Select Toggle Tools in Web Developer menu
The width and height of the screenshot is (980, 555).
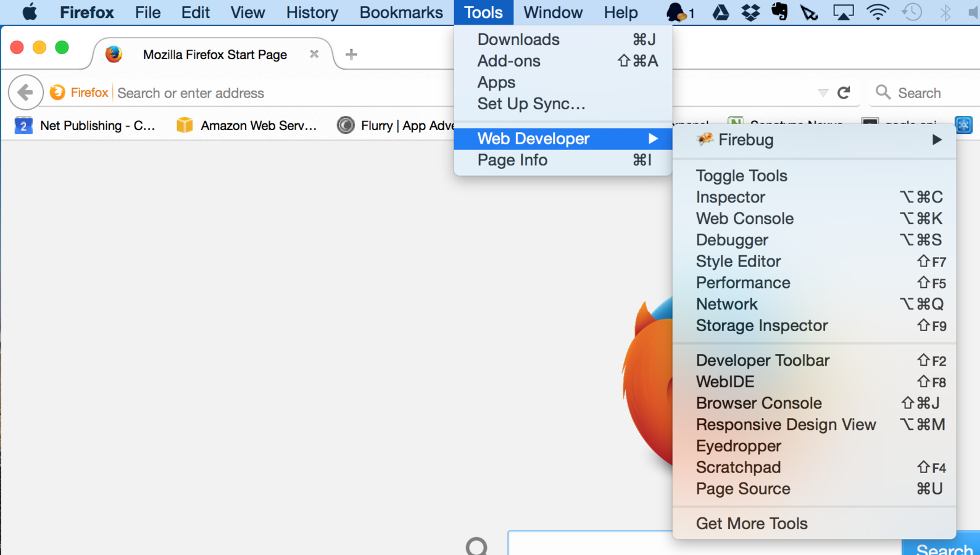(x=814, y=176)
